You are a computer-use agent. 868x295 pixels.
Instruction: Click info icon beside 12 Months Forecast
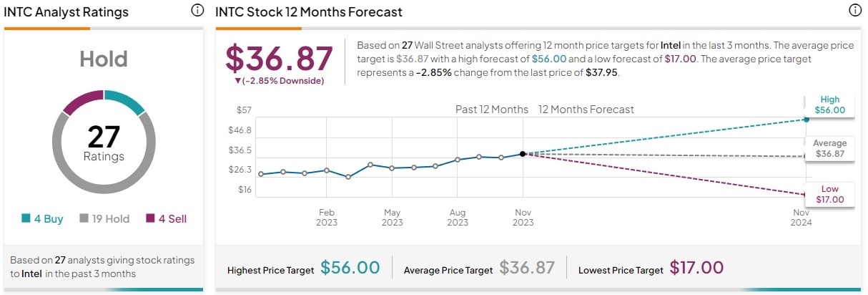854,11
